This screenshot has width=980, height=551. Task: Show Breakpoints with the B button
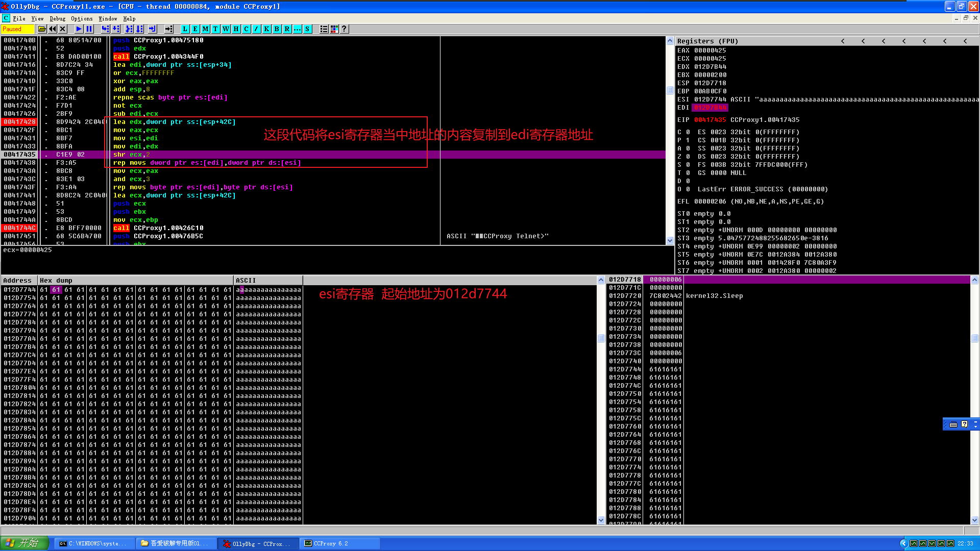277,29
